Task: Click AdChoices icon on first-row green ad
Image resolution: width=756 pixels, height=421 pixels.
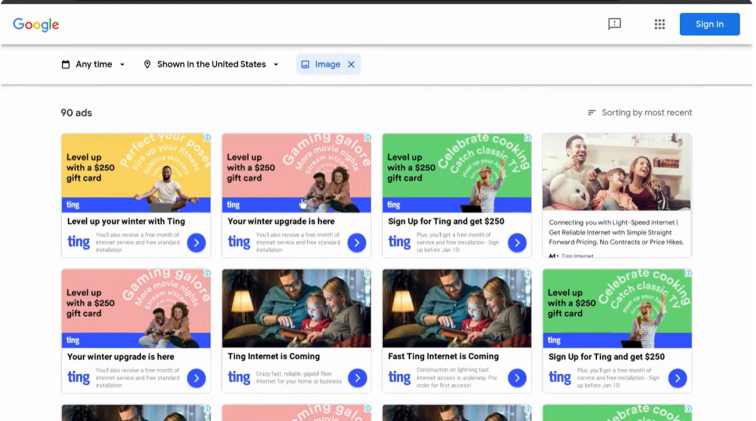Action: pos(528,138)
